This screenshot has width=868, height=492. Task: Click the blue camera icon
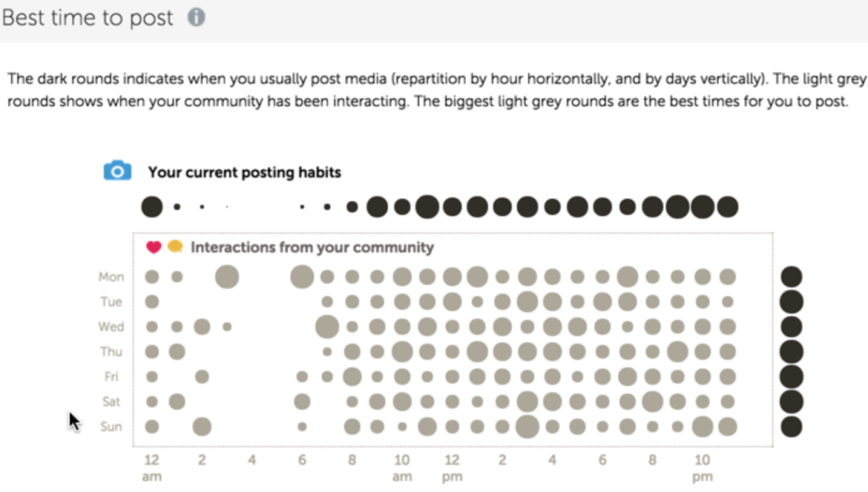tap(117, 171)
